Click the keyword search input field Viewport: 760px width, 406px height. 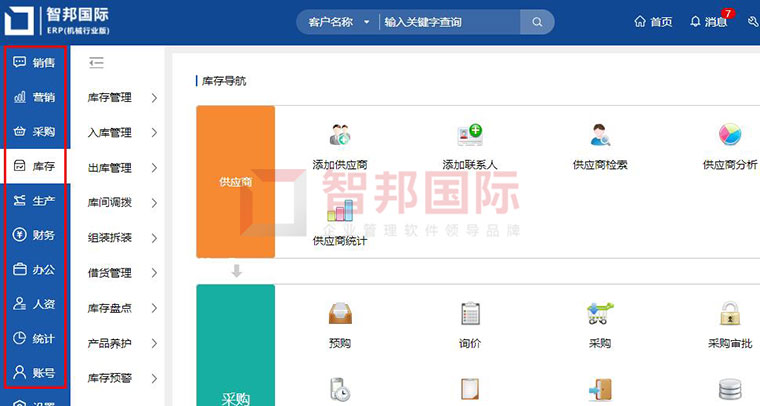(451, 22)
